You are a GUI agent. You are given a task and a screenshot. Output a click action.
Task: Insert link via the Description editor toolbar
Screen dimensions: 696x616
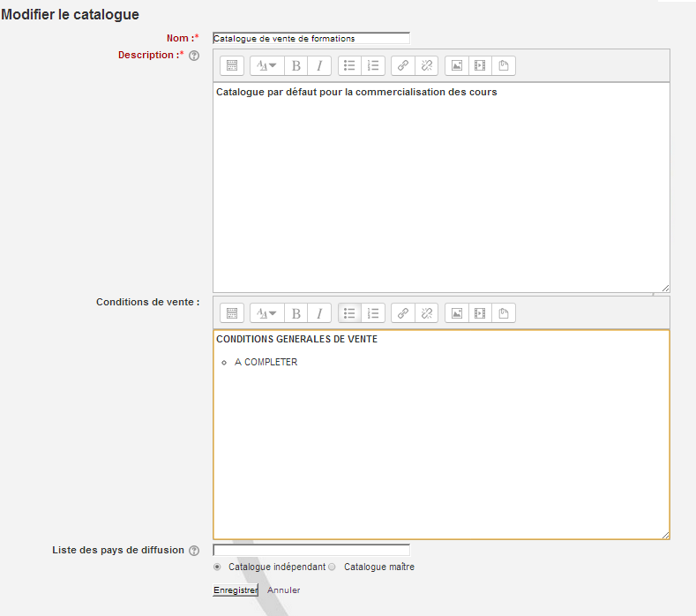(403, 65)
